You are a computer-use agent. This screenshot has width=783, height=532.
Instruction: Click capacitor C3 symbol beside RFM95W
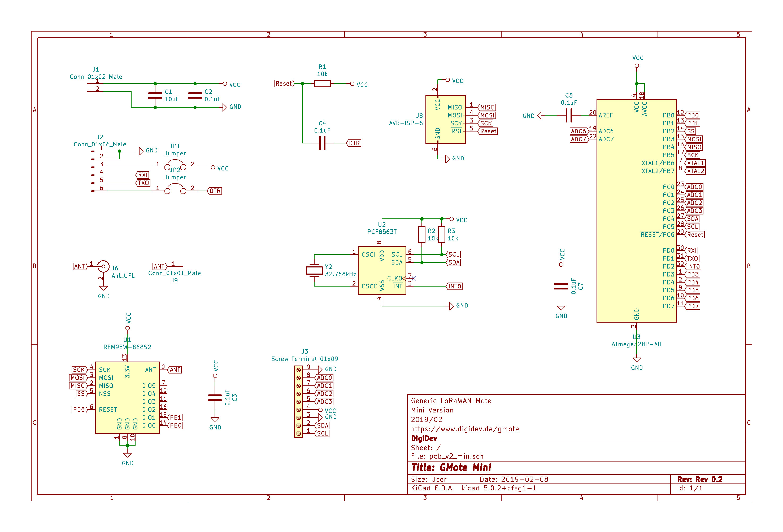(215, 398)
